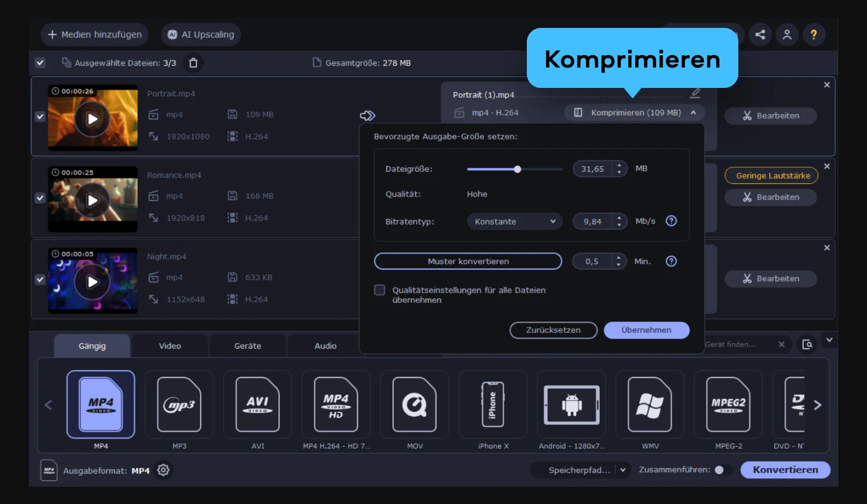The width and height of the screenshot is (867, 504).
Task: Open the Bitratentyp Konstante dropdown
Action: coord(515,221)
